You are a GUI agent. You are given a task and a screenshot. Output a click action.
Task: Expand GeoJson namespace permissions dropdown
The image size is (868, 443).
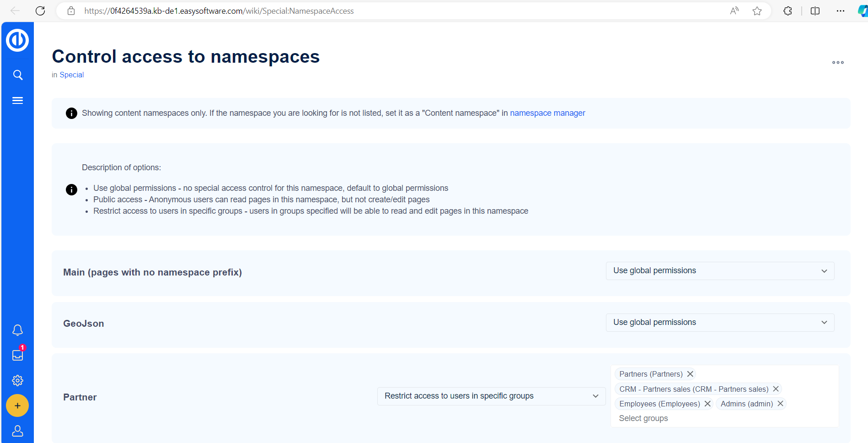click(720, 323)
